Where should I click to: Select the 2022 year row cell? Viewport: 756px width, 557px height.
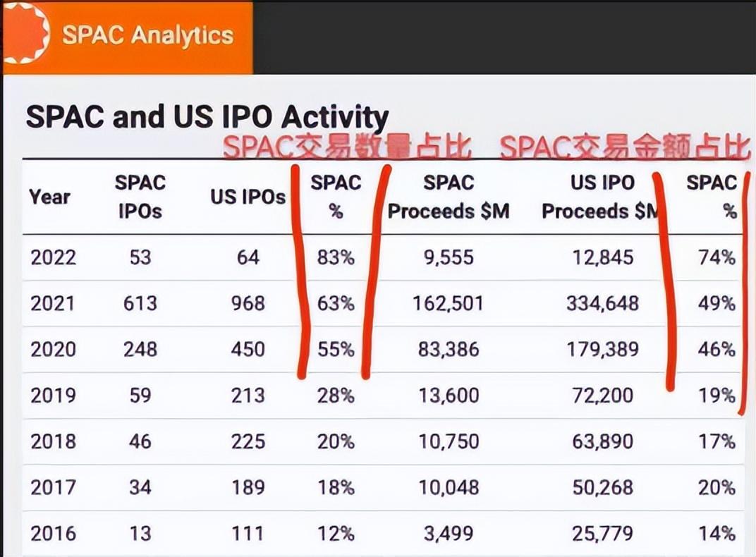click(x=53, y=257)
